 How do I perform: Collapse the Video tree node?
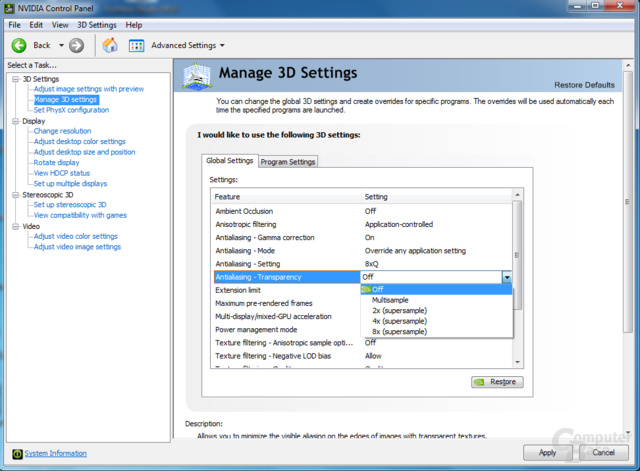[16, 227]
